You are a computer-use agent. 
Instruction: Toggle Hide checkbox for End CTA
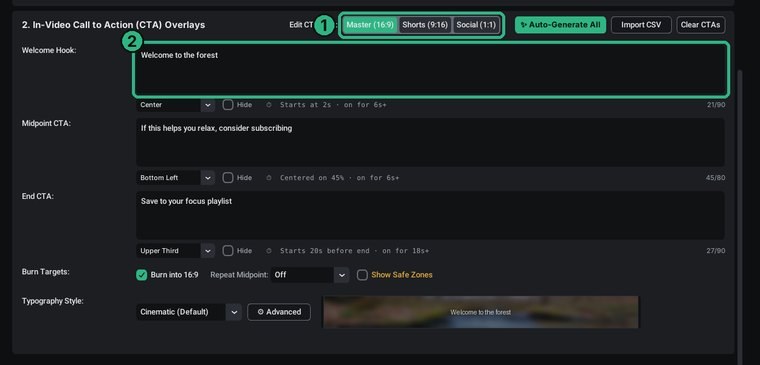228,251
